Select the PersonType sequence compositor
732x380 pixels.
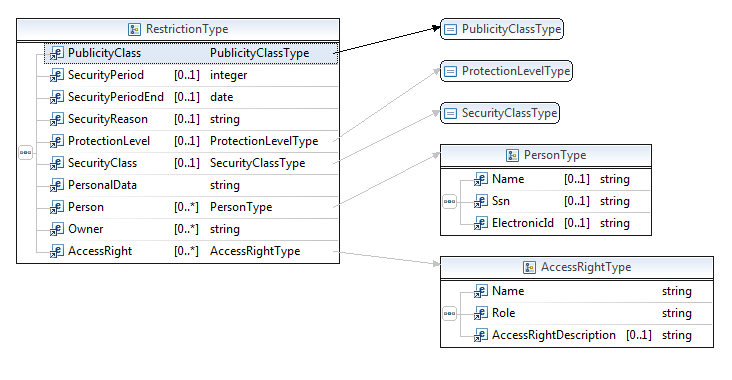(x=450, y=202)
